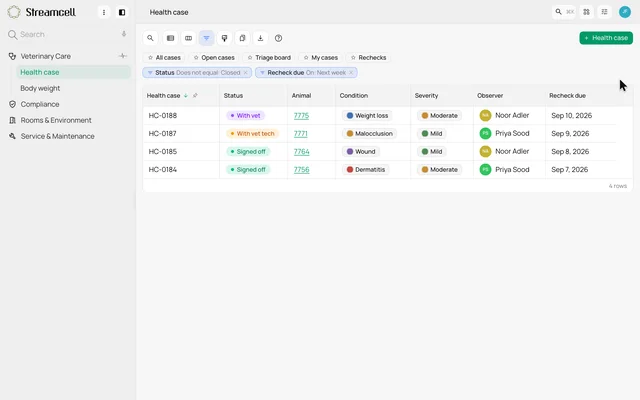Open Body weight in the sidebar

pos(40,88)
